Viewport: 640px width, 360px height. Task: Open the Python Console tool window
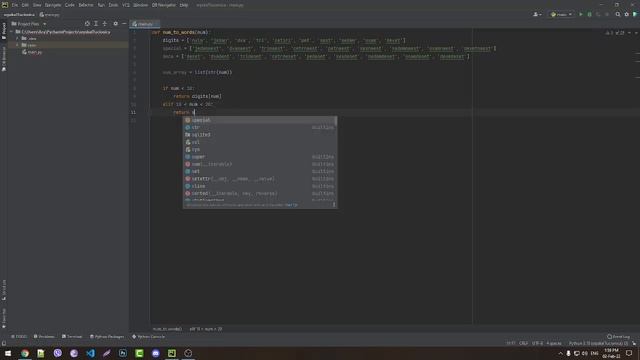pos(149,337)
